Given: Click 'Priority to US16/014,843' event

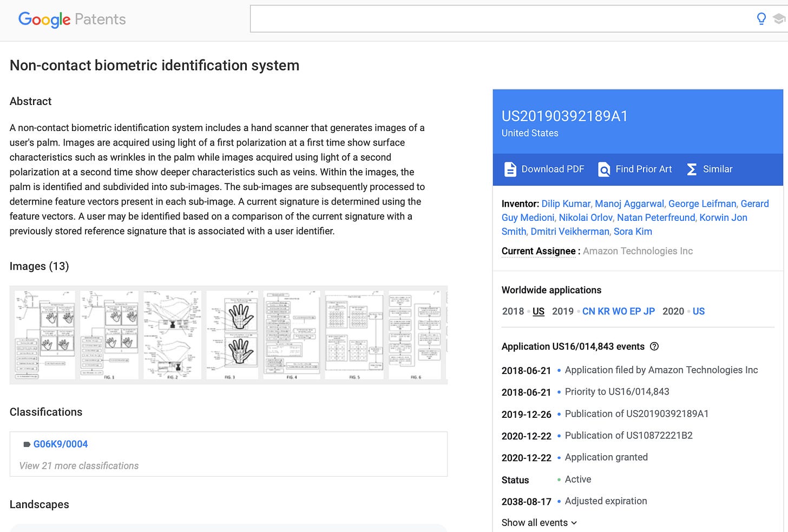Looking at the screenshot, I should click(617, 392).
